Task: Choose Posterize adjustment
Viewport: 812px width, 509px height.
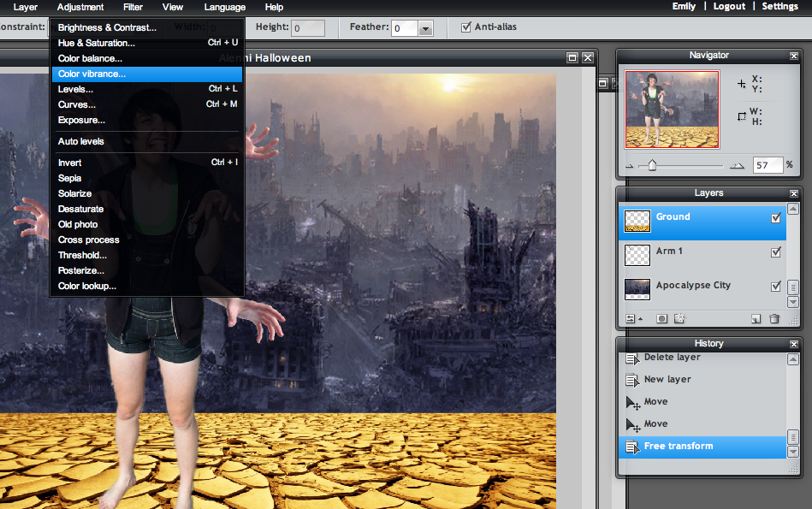Action: [x=147, y=271]
